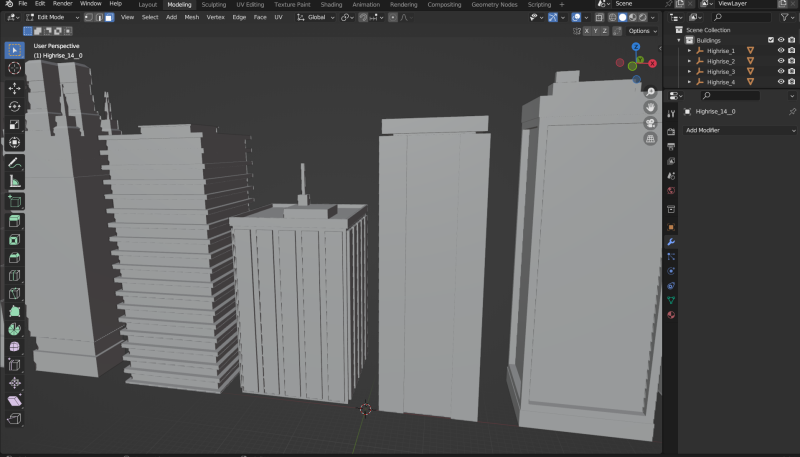Viewport: 800px width, 457px height.
Task: Expand the Highrise_4 tree item
Action: click(x=689, y=82)
